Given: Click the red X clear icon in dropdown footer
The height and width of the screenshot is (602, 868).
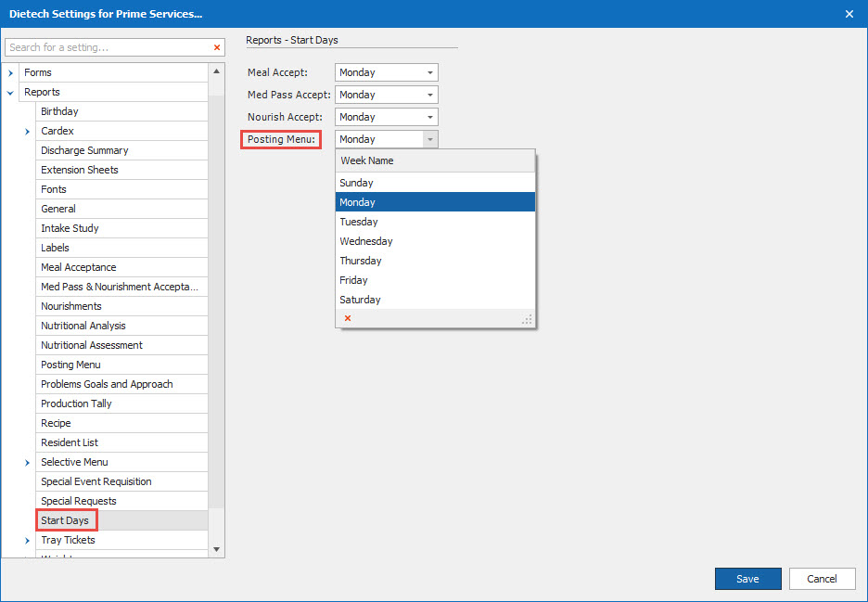Looking at the screenshot, I should click(x=348, y=318).
